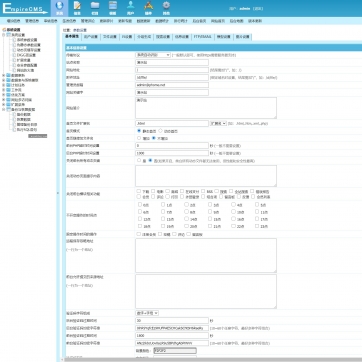Click the 网站简介 description textarea
The image size is (362, 362).
point(206,108)
